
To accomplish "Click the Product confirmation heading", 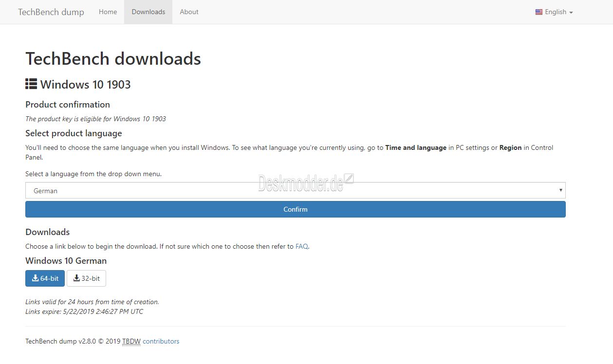I will click(68, 105).
